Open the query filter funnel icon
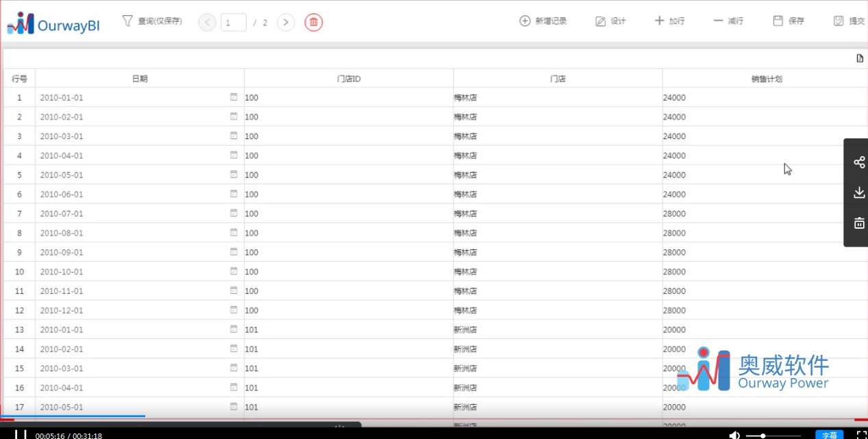This screenshot has width=868, height=439. [127, 21]
